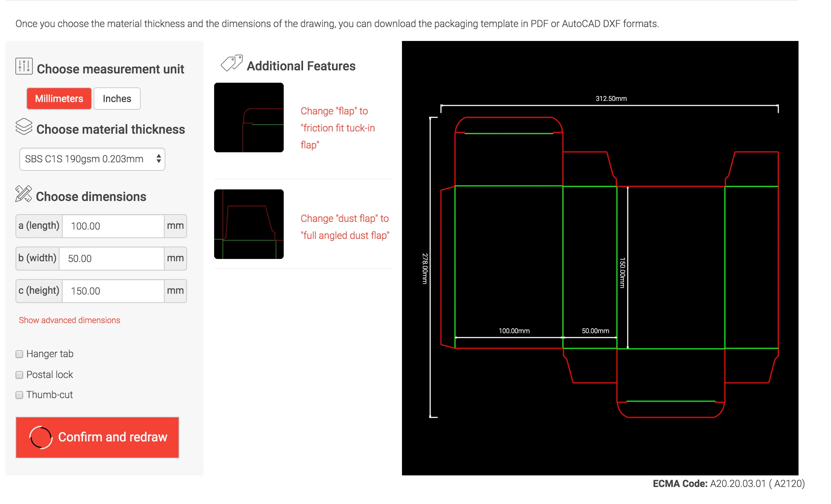Viewport: 831px width, 504px height.
Task: Click the mm unit label beside length field
Action: [x=175, y=226]
